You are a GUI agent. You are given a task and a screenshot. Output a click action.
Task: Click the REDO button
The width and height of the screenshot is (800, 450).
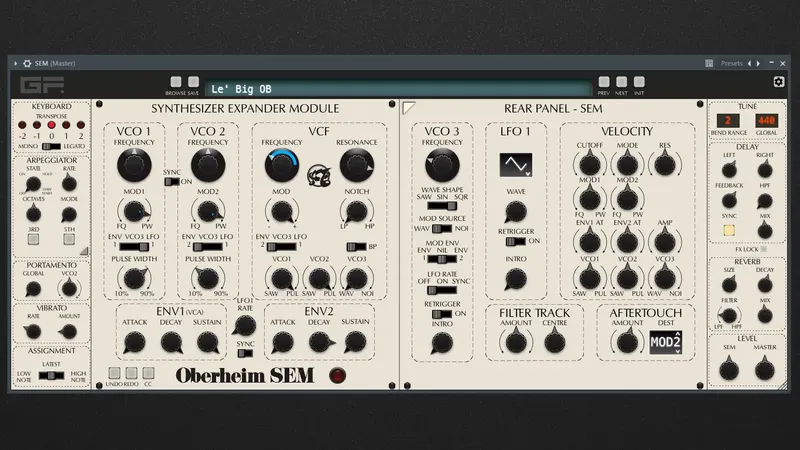pyautogui.click(x=131, y=373)
